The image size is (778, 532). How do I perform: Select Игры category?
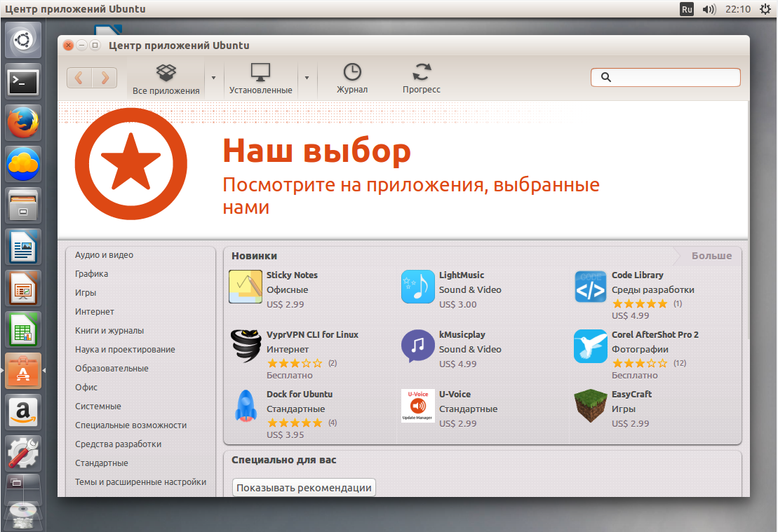tap(86, 292)
